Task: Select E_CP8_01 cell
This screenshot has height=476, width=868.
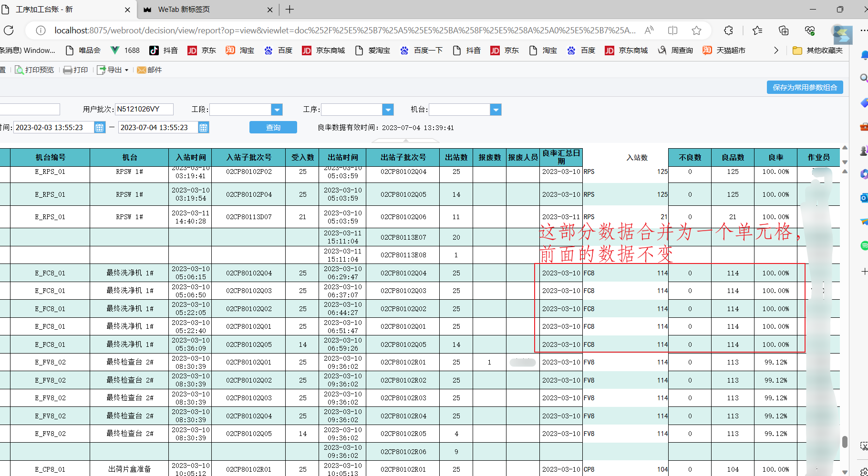Action: pyautogui.click(x=50, y=469)
